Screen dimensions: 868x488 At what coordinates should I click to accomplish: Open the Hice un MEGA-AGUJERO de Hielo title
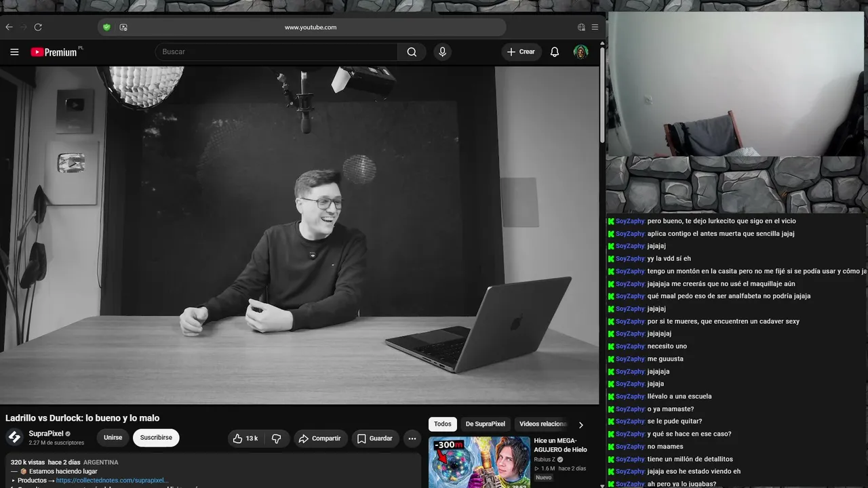pos(560,445)
